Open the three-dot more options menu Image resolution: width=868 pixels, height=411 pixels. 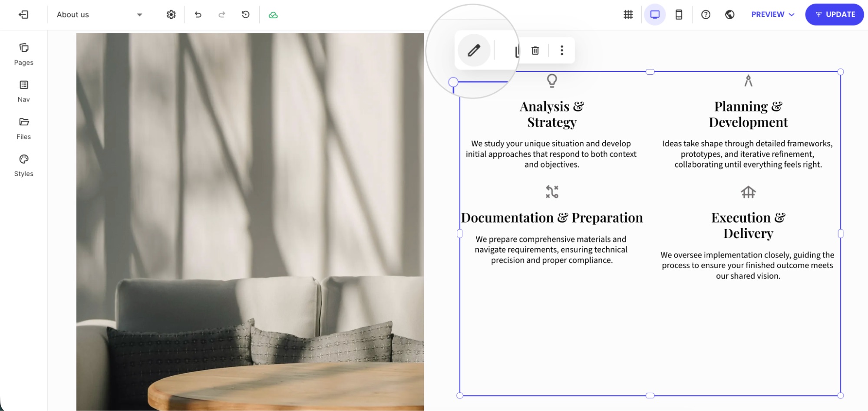[562, 50]
